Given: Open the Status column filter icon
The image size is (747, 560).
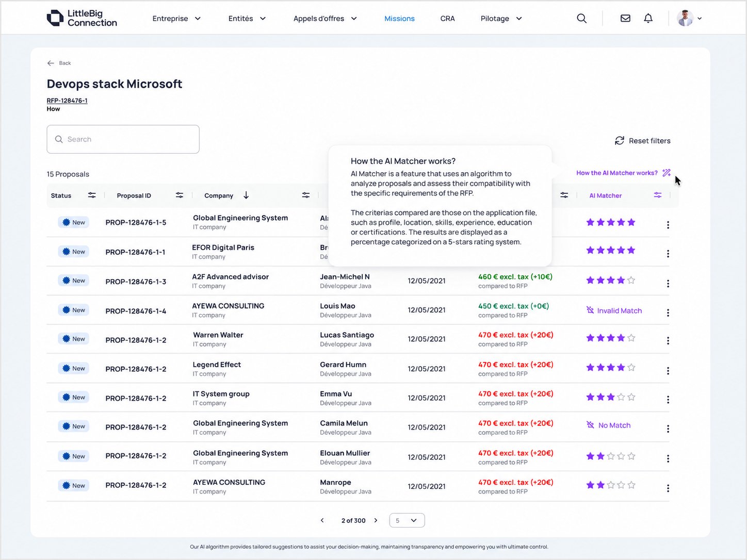Looking at the screenshot, I should click(x=92, y=195).
